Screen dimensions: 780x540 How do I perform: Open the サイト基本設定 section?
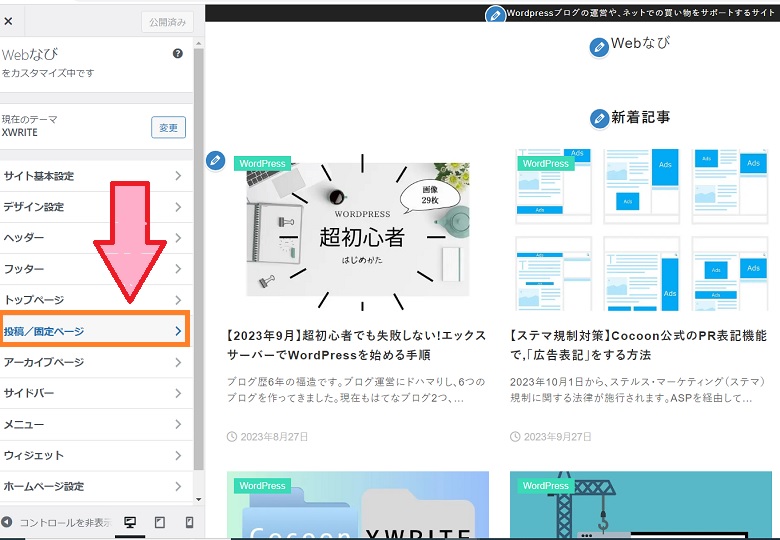point(96,176)
